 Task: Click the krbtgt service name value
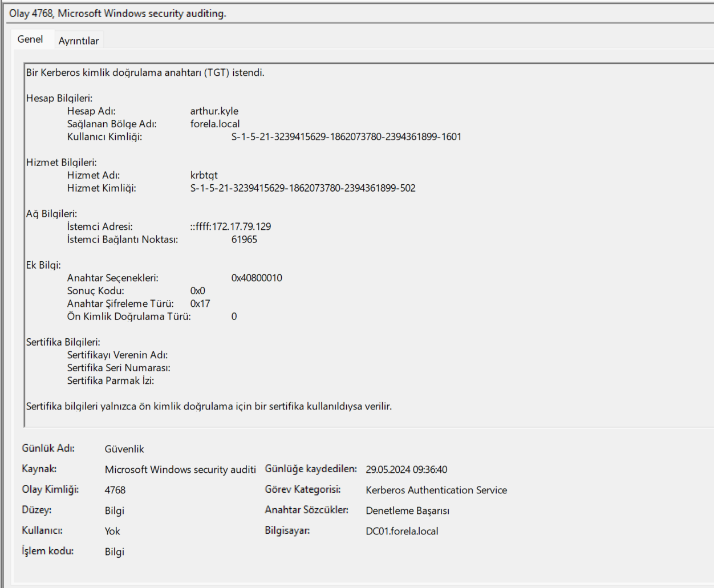click(204, 175)
